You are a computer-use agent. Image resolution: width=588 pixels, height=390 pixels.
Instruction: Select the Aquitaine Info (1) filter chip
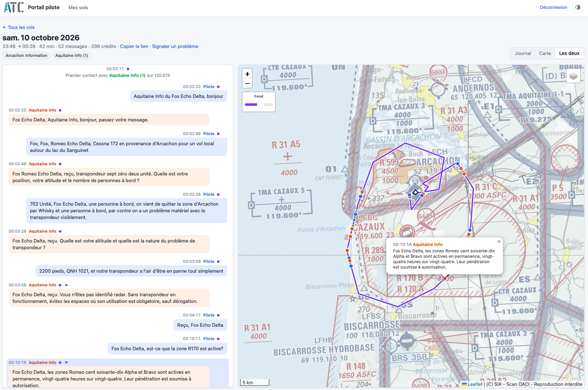pyautogui.click(x=71, y=56)
